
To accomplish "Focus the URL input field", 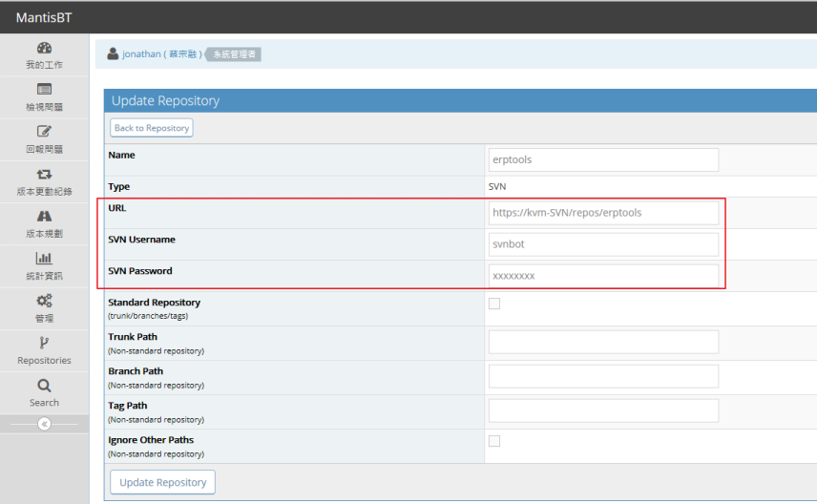I will coord(603,213).
